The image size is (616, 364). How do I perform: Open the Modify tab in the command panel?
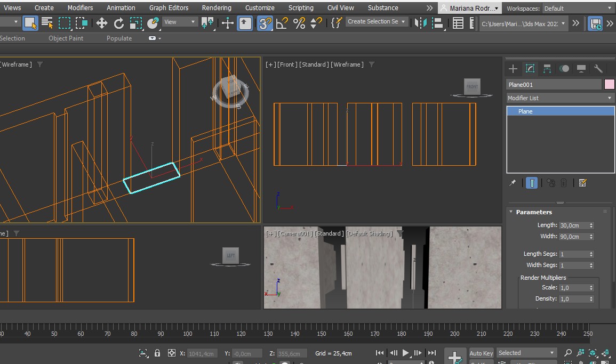(x=530, y=69)
